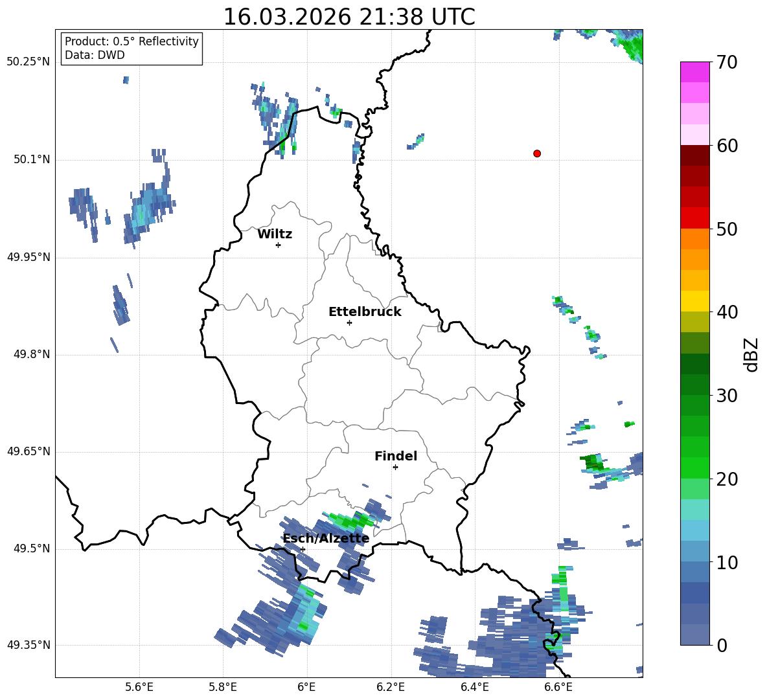The width and height of the screenshot is (767, 700).
Task: Click the 49.8°N latitude label
Action: point(32,354)
